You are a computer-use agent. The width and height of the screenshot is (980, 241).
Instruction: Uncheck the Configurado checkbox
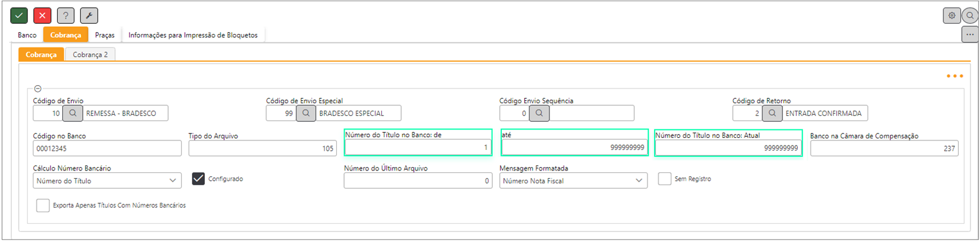click(x=198, y=179)
